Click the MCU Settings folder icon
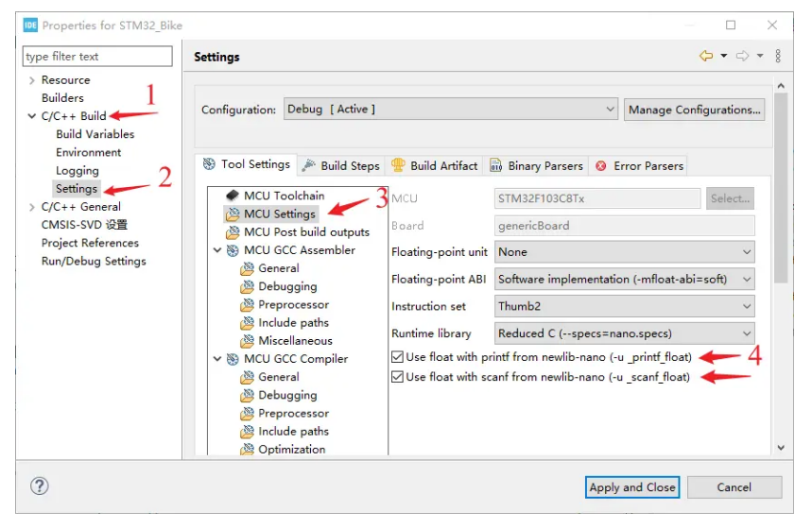 tap(233, 213)
